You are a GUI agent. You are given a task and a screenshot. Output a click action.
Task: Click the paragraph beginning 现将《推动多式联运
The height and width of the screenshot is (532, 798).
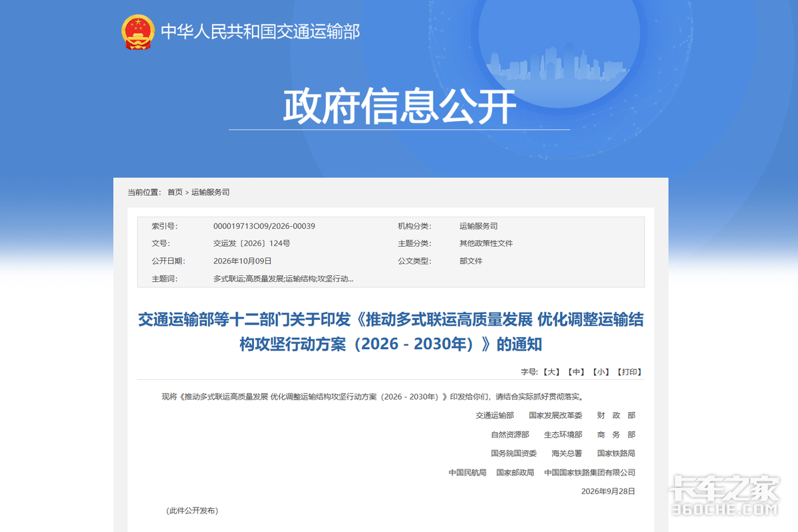click(373, 397)
